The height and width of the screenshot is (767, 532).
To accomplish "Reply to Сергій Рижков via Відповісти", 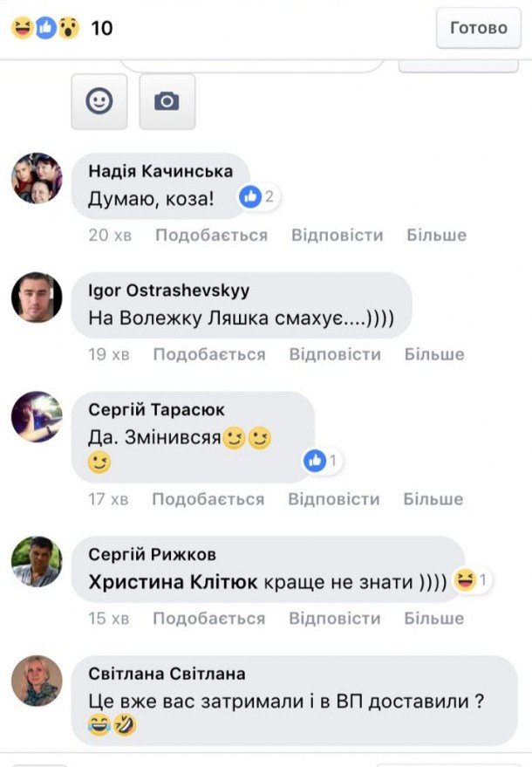I will (335, 619).
